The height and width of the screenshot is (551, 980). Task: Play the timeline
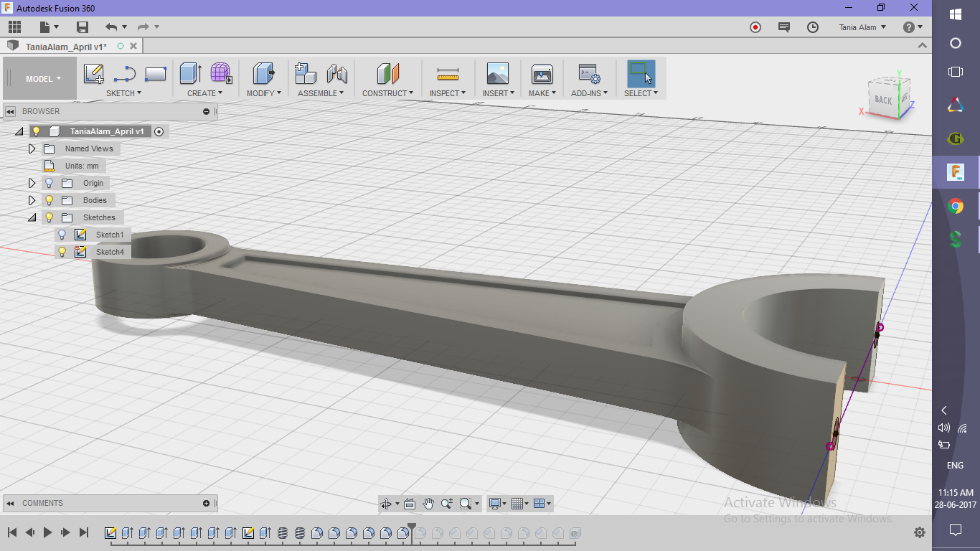(x=48, y=532)
